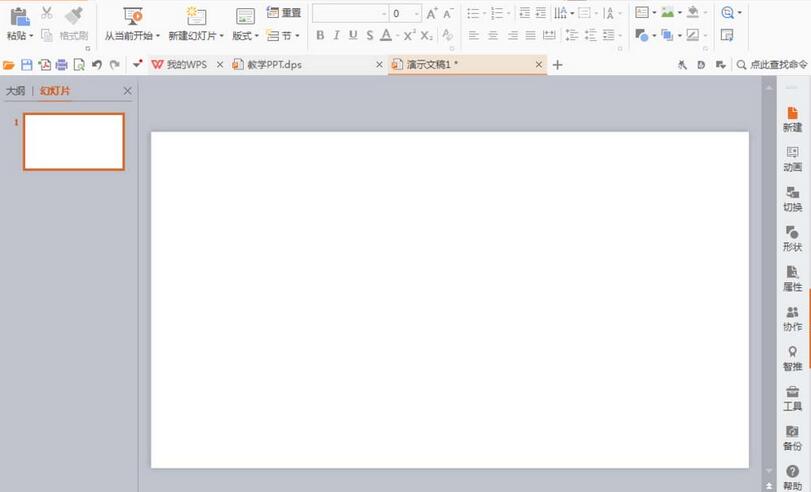Toggle italic formatting button
811x492 pixels.
point(337,35)
